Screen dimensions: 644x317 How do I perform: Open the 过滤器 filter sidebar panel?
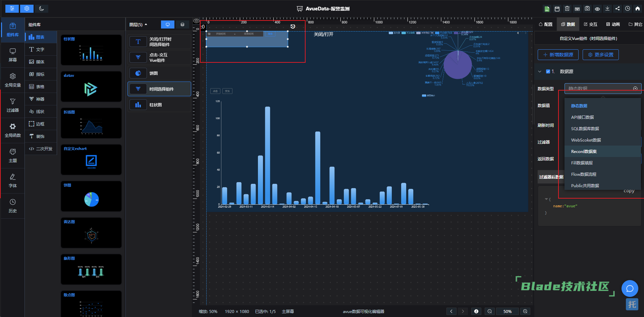[13, 105]
